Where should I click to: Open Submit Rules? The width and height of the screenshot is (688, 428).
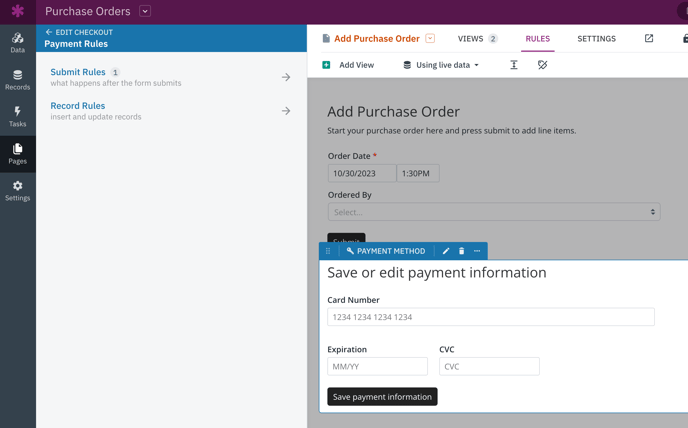(x=78, y=72)
